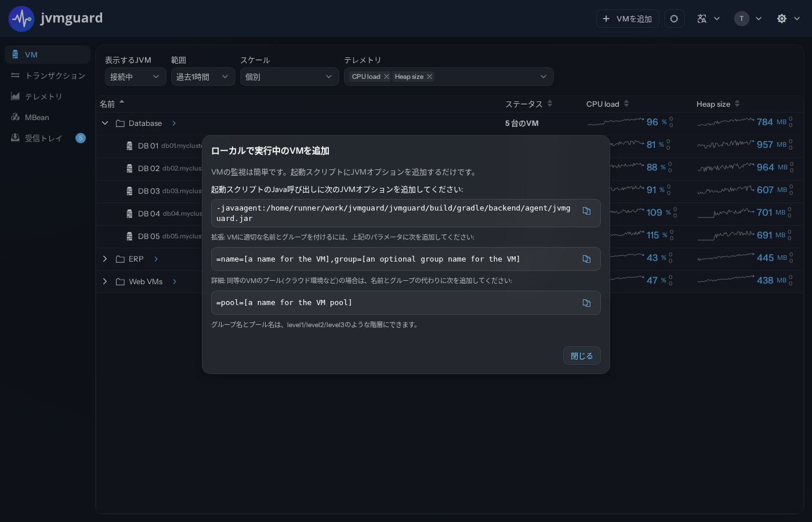This screenshot has height=522, width=812.
Task: Open the 範囲 dropdown 過去1時間
Action: [203, 77]
